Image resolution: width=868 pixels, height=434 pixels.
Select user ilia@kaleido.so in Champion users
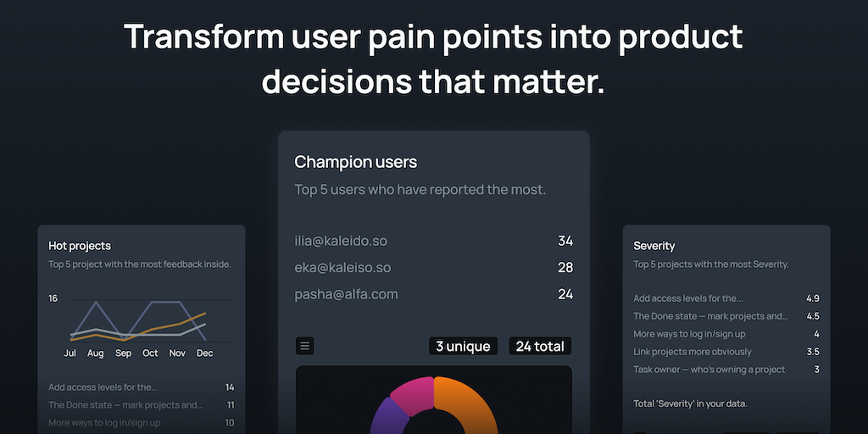pos(341,241)
